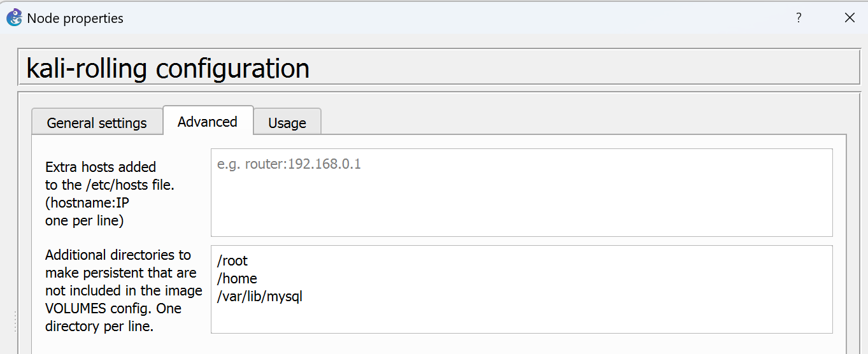
Task: Click the router:192.168.0.1 placeholder text
Action: [x=289, y=164]
